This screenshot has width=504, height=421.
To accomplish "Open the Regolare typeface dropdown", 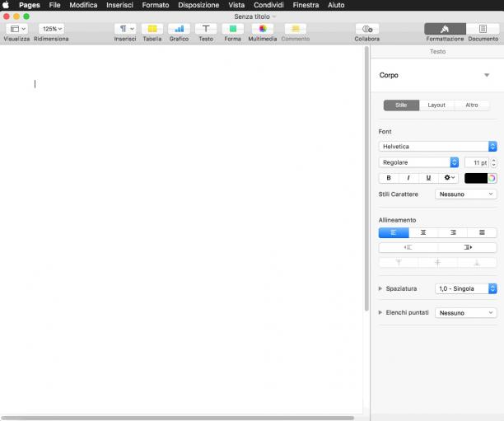I will tap(418, 162).
